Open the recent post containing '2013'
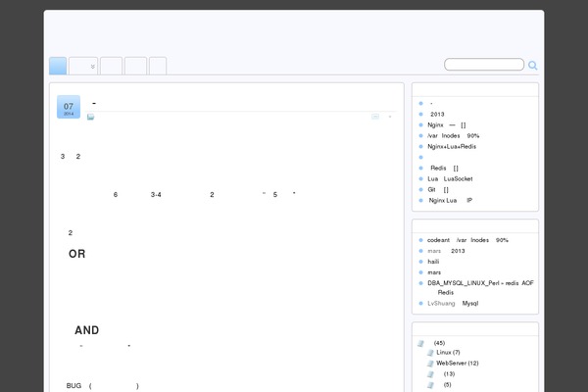The height and width of the screenshot is (392, 588). click(x=437, y=115)
